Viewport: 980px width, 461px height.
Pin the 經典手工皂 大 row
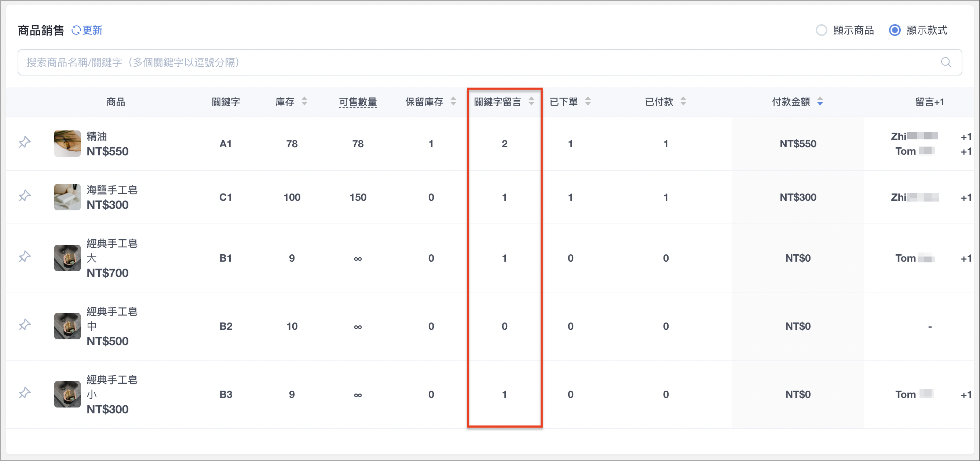point(25,257)
